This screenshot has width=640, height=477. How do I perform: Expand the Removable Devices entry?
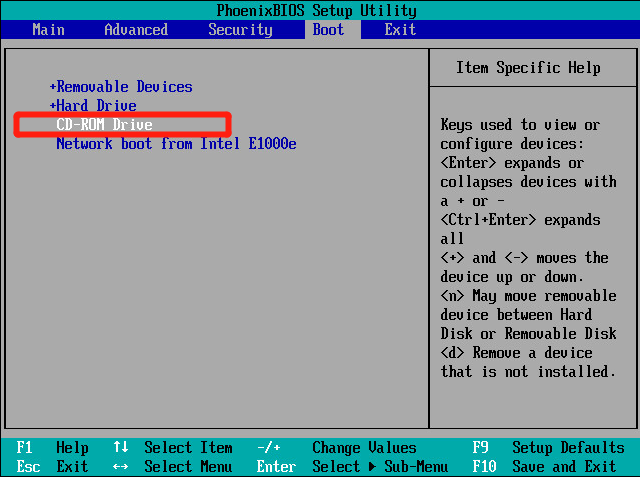pyautogui.click(x=121, y=87)
